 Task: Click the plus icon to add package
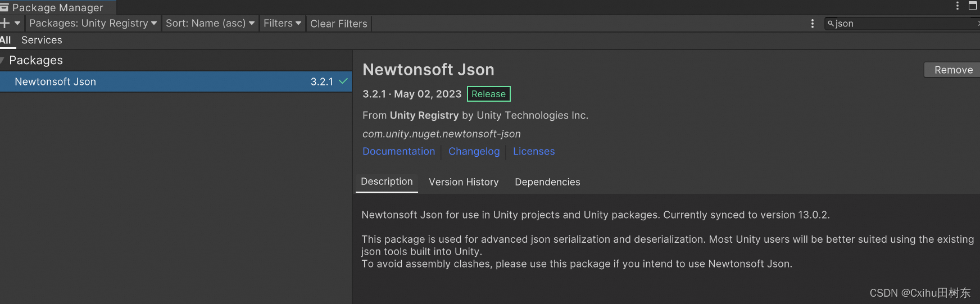tap(5, 23)
